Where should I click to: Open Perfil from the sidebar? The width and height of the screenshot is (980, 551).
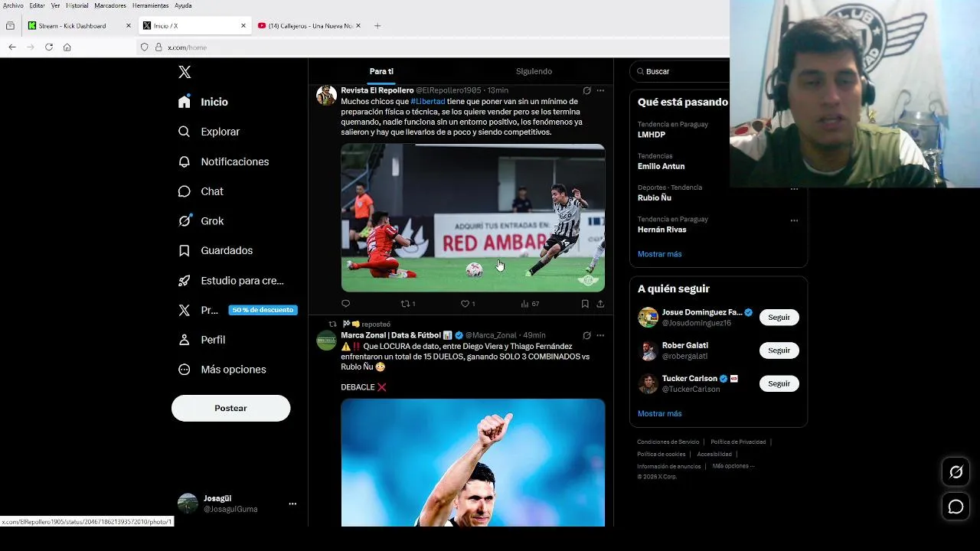[x=201, y=340]
